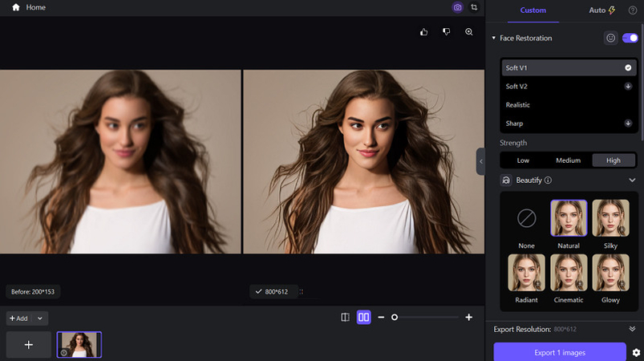Download the Soft V2 model

(x=628, y=87)
